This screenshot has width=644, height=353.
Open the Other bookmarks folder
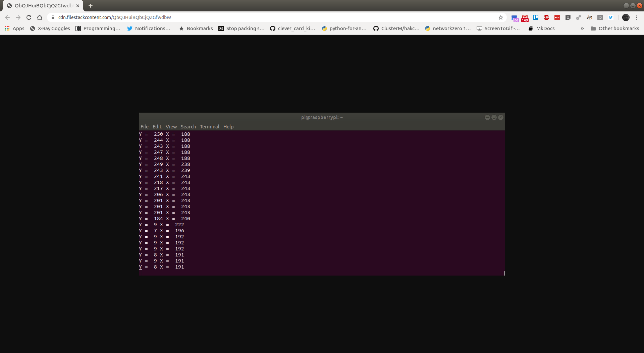[x=615, y=28]
